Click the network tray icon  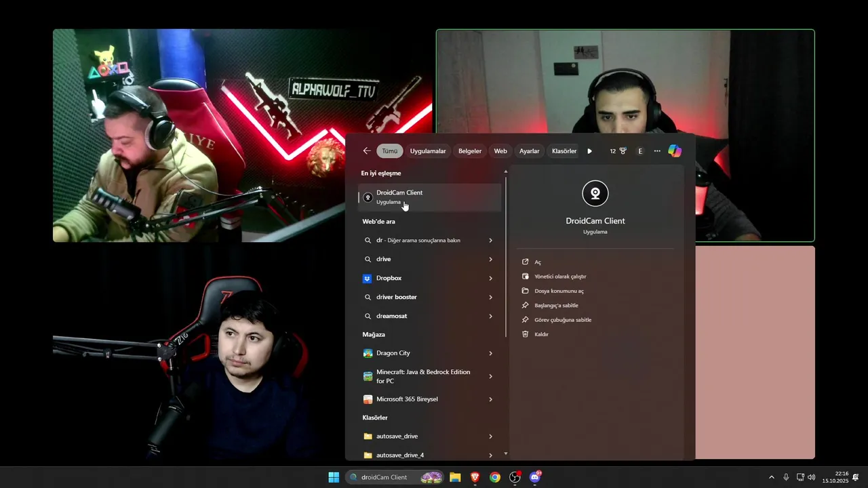pyautogui.click(x=800, y=477)
